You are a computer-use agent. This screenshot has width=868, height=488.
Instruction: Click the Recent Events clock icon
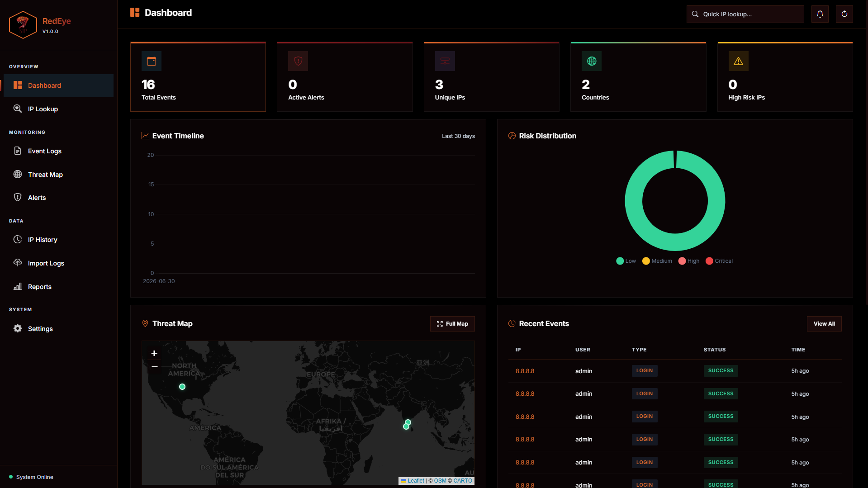[x=512, y=323]
